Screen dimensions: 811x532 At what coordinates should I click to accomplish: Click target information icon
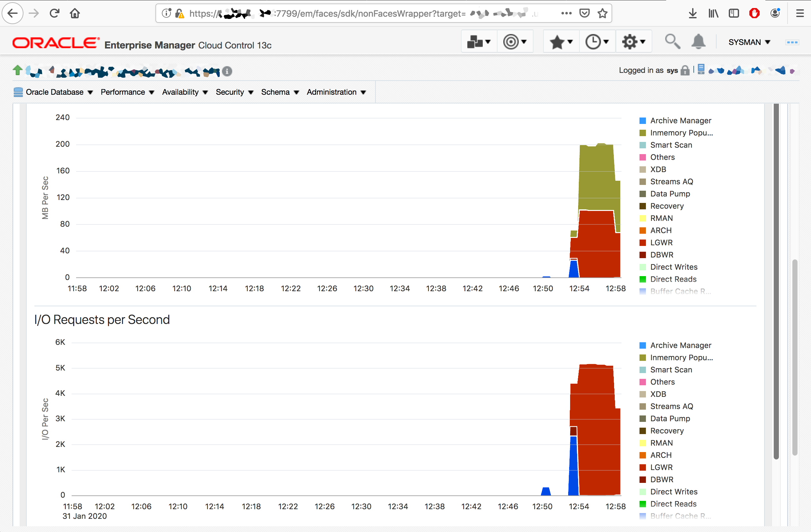click(x=227, y=71)
